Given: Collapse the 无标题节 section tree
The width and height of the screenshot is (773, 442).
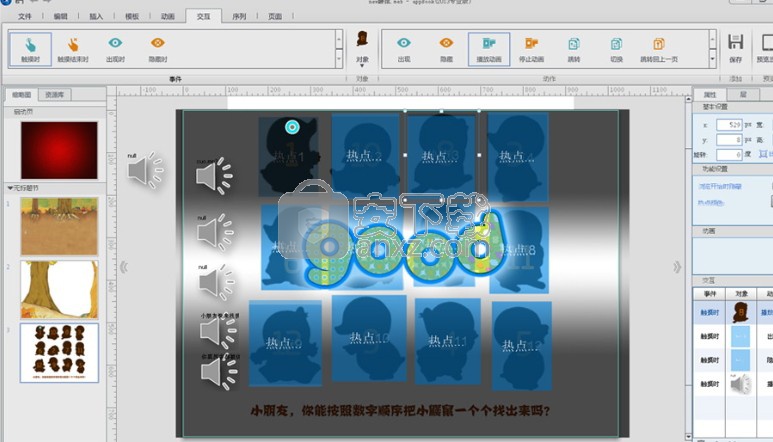Looking at the screenshot, I should [10, 188].
